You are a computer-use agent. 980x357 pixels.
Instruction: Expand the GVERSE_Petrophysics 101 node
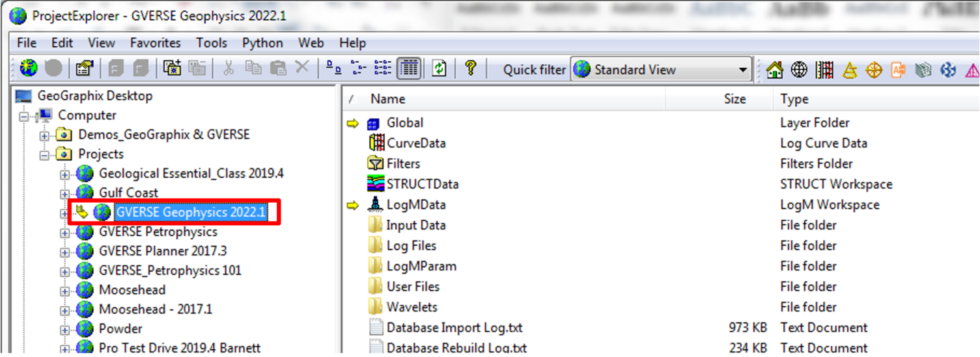coord(65,272)
